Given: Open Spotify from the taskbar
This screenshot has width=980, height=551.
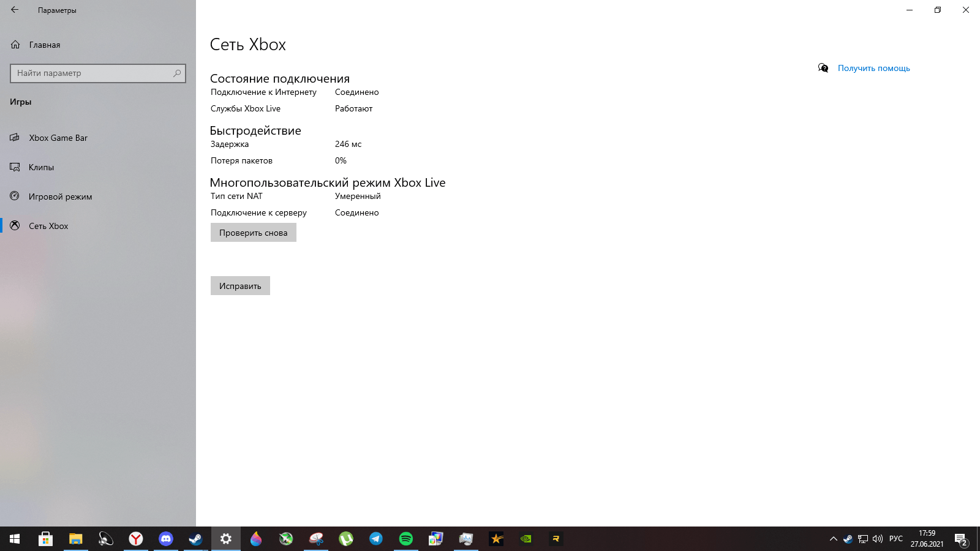Looking at the screenshot, I should coord(406,539).
